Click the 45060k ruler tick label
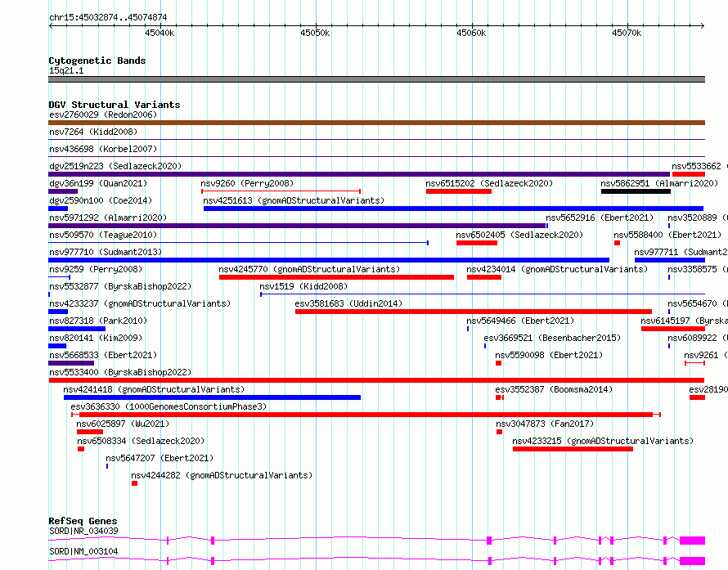Viewport: 728px width, 570px height. 471,33
